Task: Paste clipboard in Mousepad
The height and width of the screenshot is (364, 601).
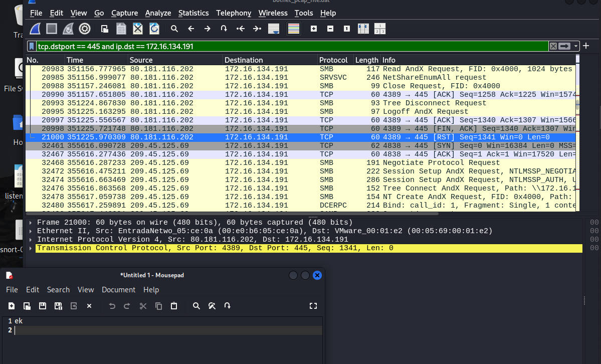Action: coord(174,306)
